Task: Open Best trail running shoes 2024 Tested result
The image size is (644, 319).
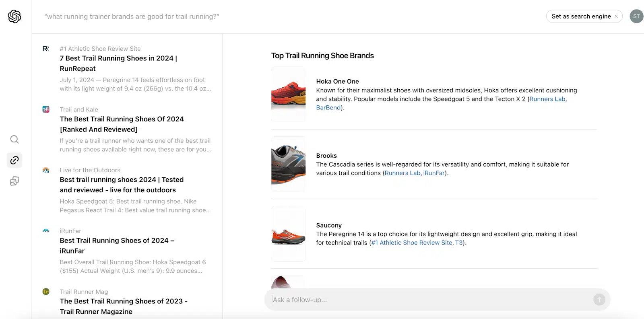Action: (x=122, y=185)
